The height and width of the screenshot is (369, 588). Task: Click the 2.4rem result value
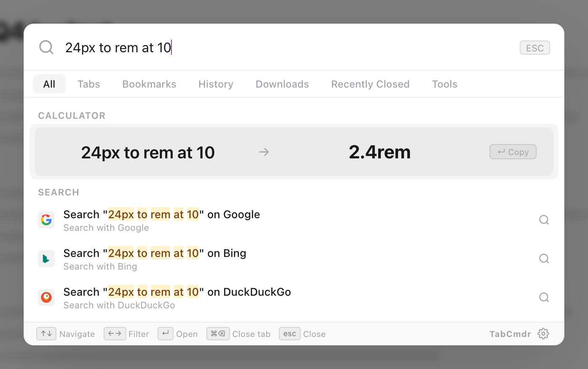pos(380,152)
